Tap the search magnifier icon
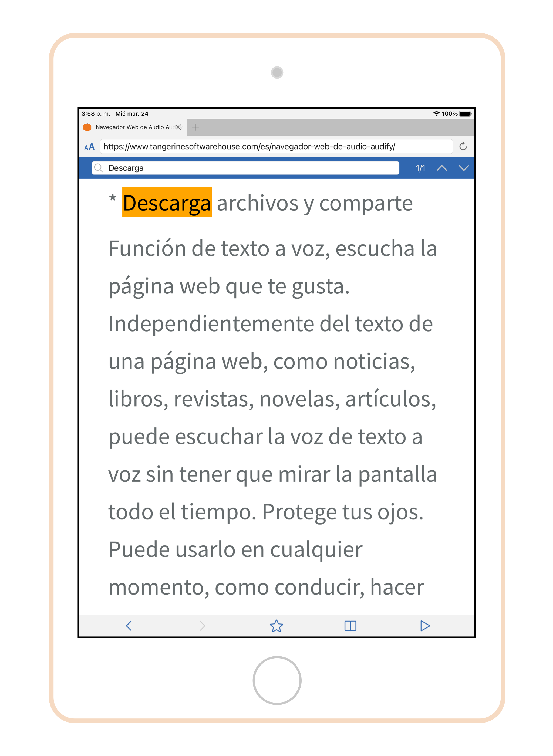The image size is (553, 756). pos(98,168)
